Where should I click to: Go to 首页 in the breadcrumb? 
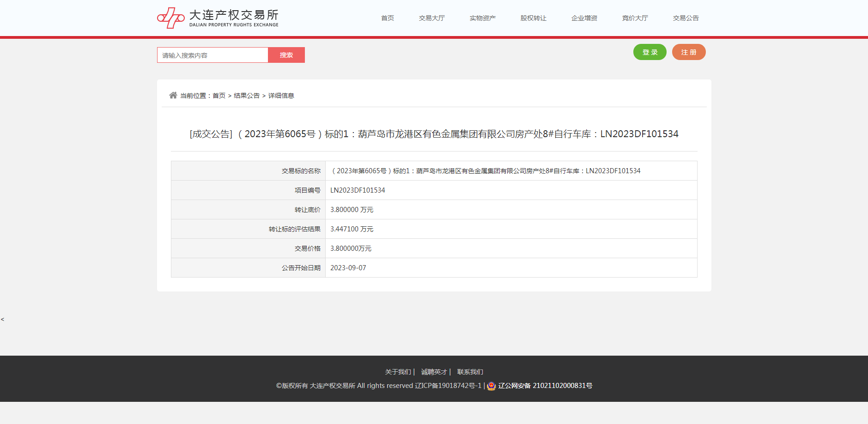click(x=219, y=96)
